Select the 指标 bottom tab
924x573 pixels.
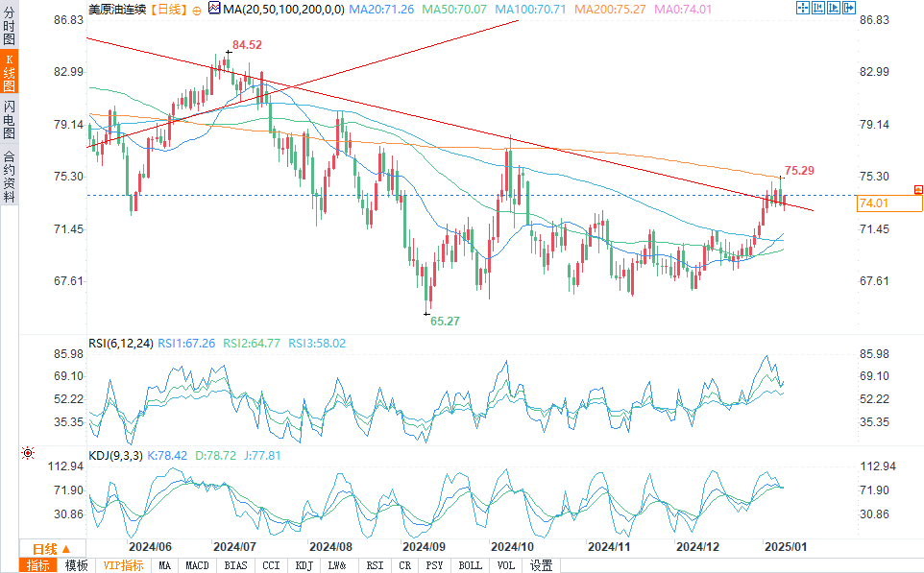[x=38, y=566]
